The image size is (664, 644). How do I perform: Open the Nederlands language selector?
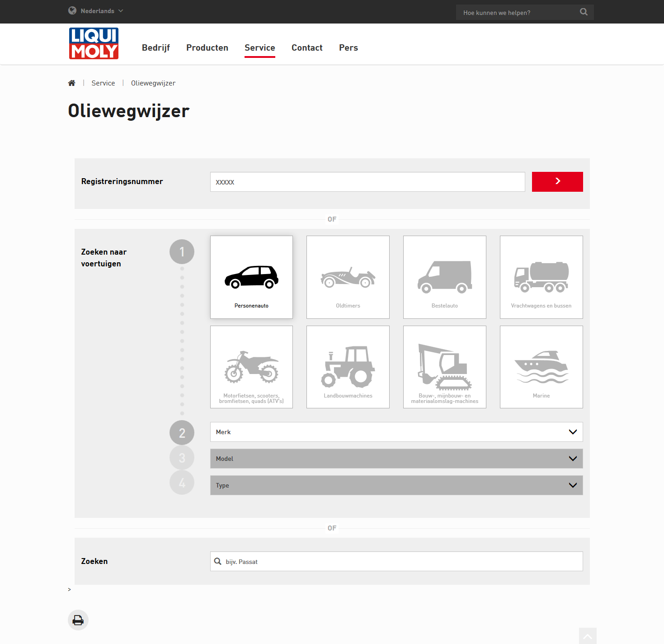coord(95,10)
